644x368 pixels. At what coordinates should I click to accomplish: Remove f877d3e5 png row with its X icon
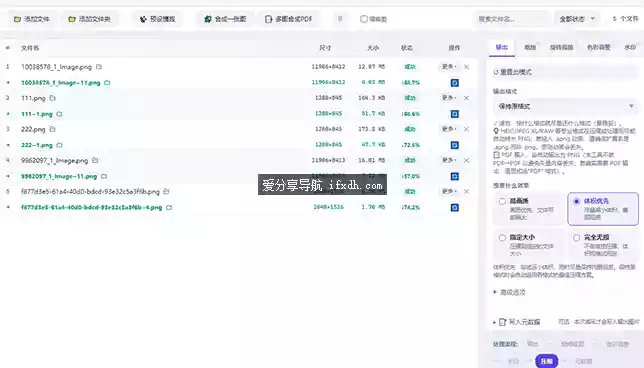467,191
